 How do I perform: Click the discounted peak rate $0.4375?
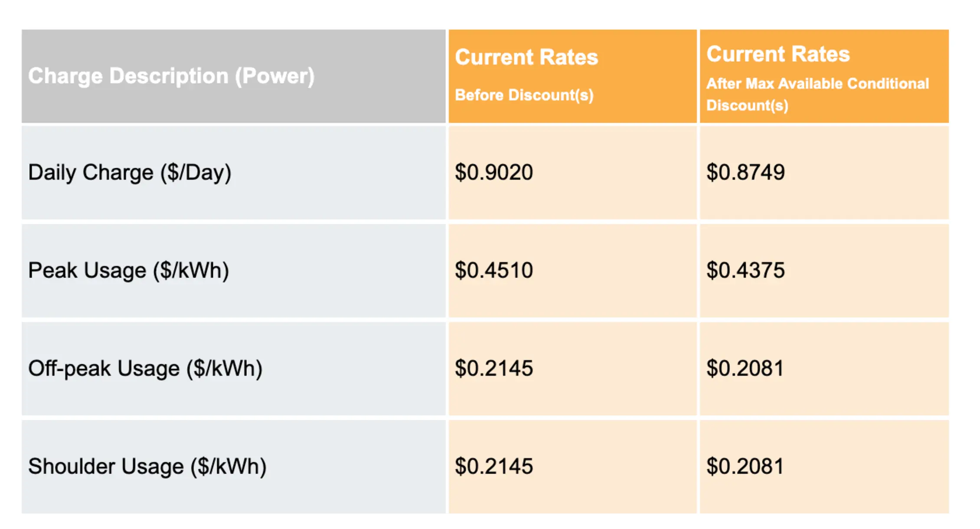coord(745,271)
